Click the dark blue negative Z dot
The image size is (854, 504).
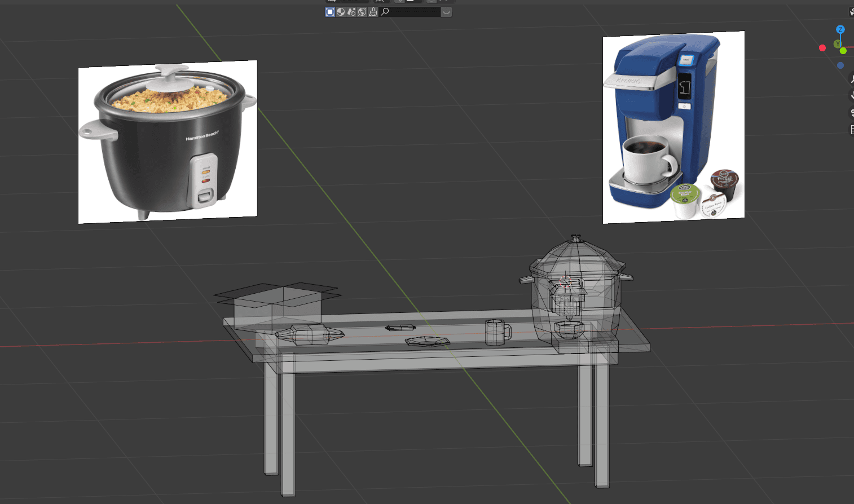coord(840,65)
